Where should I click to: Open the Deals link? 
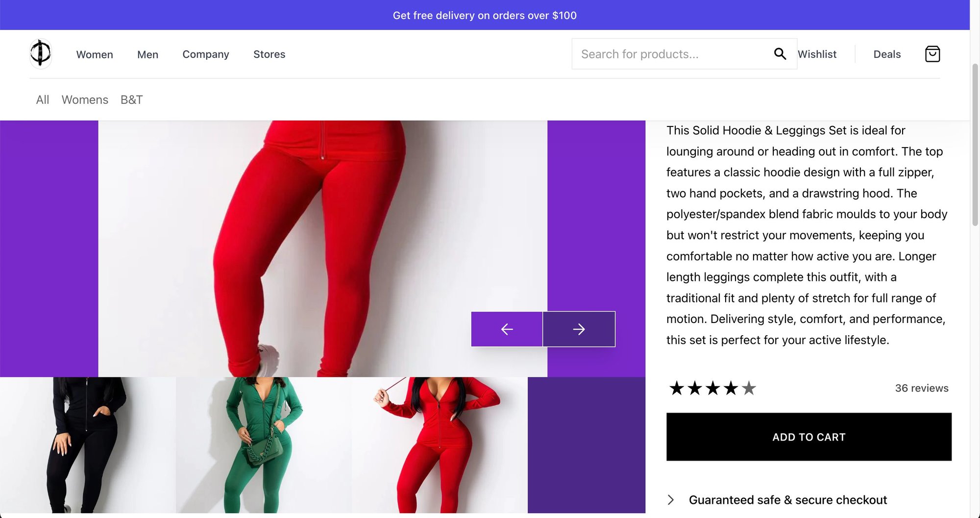(887, 54)
